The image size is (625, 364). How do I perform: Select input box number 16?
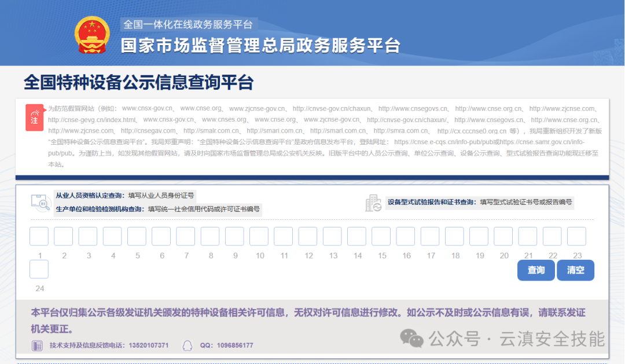tap(405, 237)
